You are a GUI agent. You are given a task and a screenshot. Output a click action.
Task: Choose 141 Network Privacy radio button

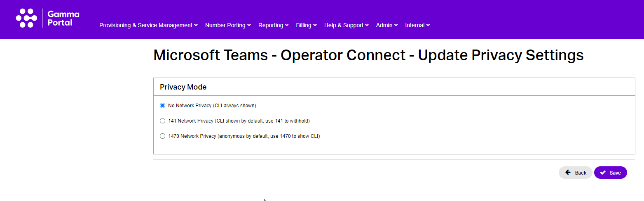coord(162,121)
